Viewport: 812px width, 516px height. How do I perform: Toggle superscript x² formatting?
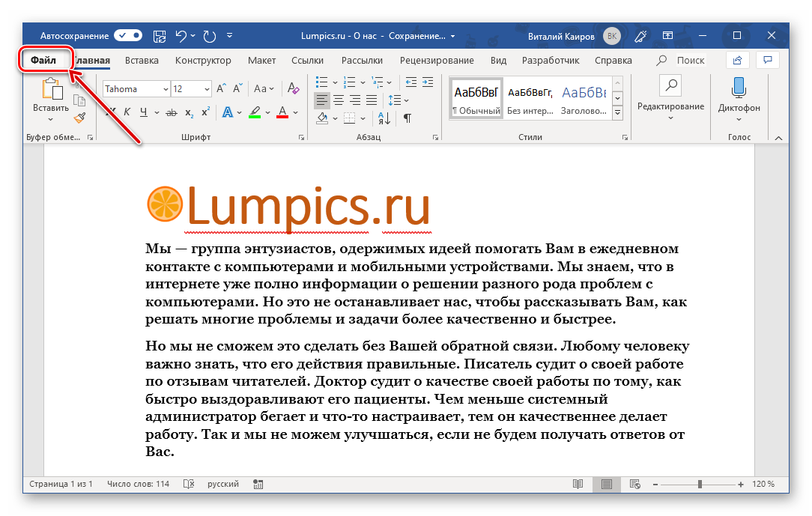[x=205, y=112]
